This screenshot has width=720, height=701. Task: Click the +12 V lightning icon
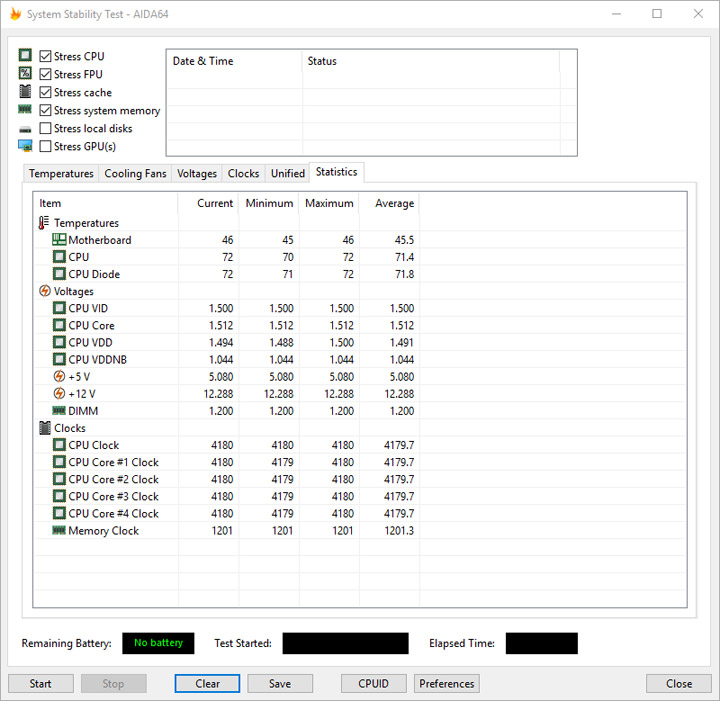[x=59, y=393]
